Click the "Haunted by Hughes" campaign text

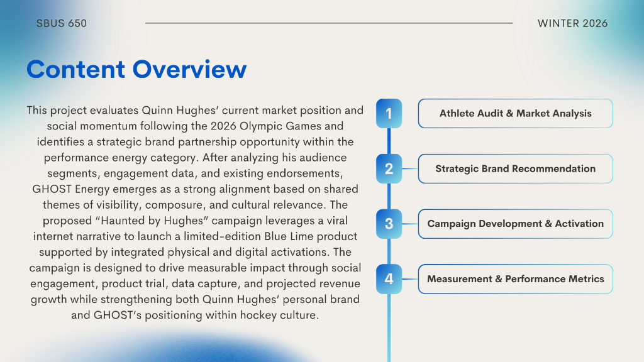coord(152,221)
